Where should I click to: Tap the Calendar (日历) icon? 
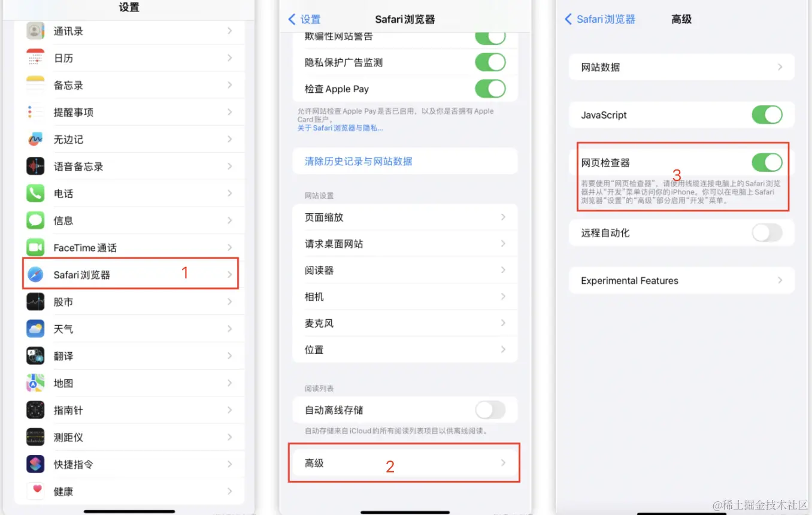click(x=35, y=58)
